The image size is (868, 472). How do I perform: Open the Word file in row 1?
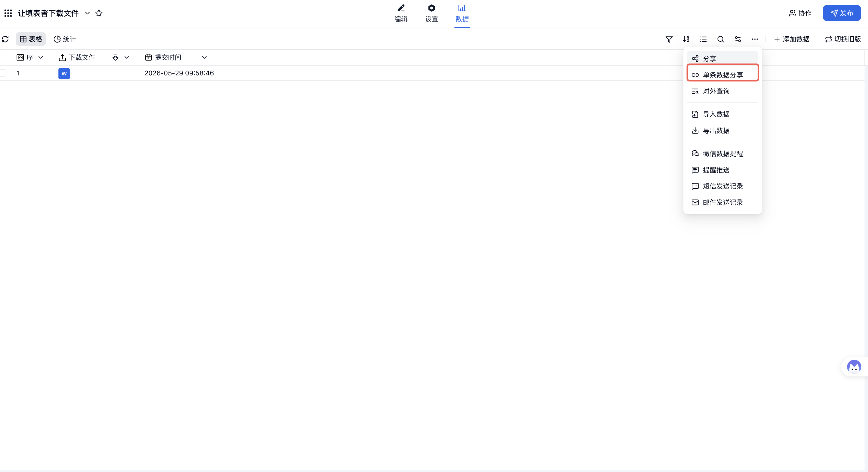[x=64, y=73]
